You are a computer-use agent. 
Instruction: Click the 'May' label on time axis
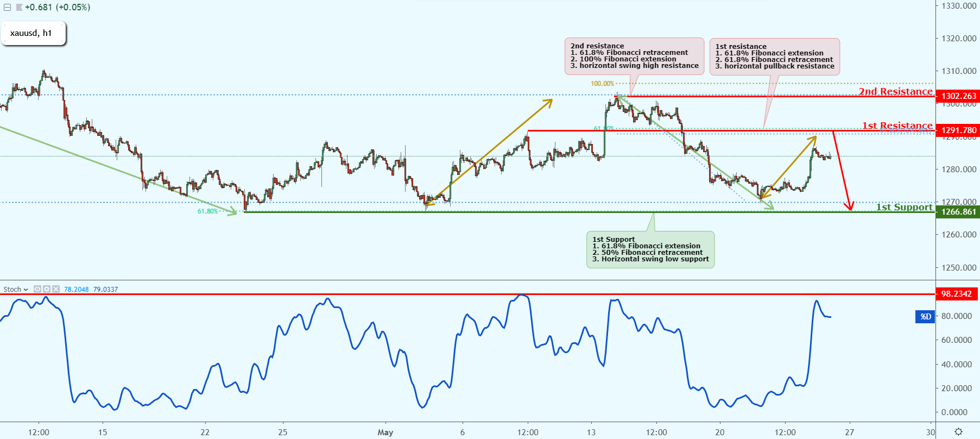[385, 432]
